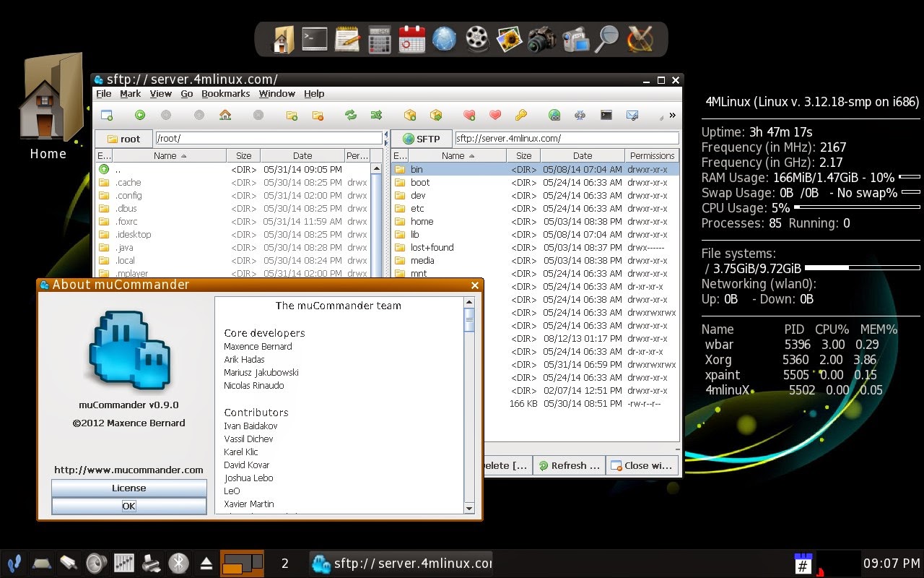Open the Window menu
This screenshot has height=578, width=924.
click(277, 93)
